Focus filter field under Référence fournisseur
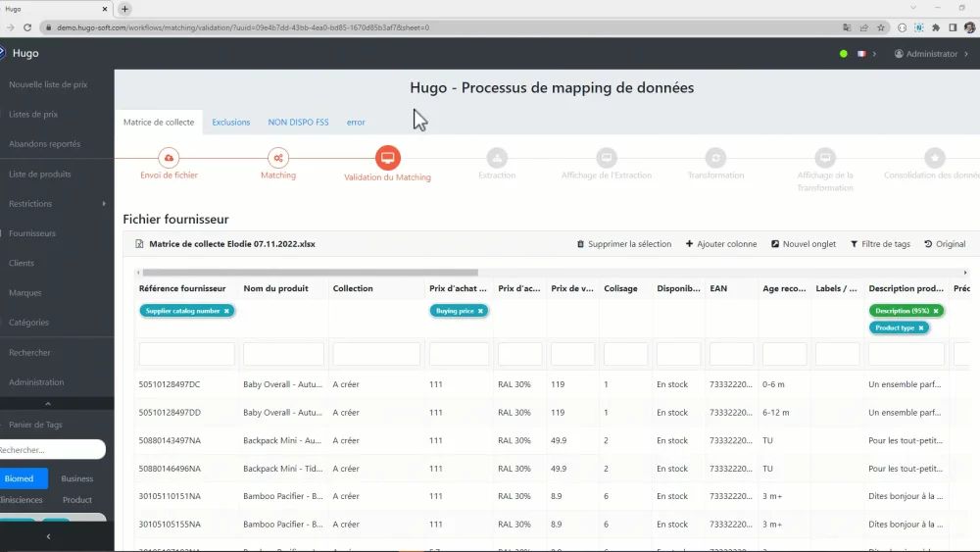The image size is (980, 552). tap(187, 354)
